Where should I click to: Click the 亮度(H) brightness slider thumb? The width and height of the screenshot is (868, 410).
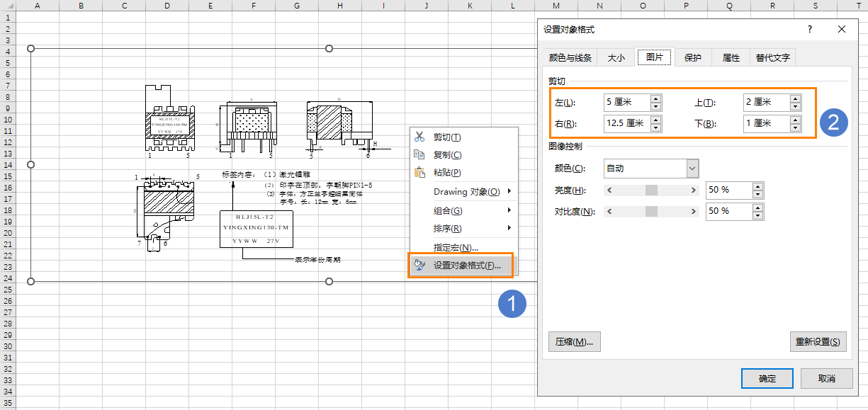click(651, 190)
